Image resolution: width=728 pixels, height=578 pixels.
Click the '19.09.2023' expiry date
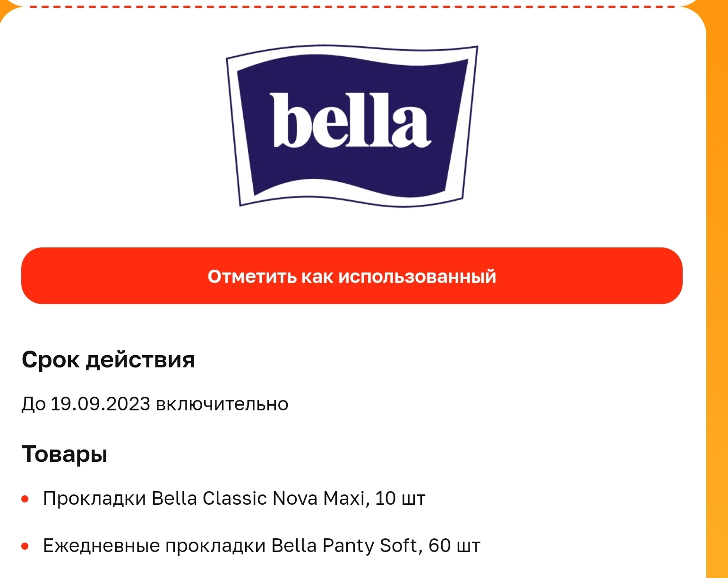100,404
